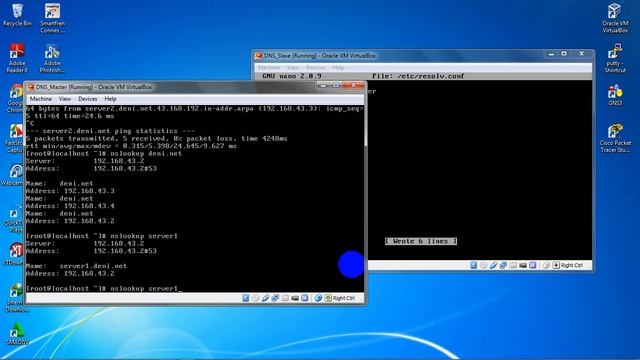This screenshot has height=360, width=640.
Task: Click hard disk indicator in DNS_Master status bar
Action: [x=246, y=298]
